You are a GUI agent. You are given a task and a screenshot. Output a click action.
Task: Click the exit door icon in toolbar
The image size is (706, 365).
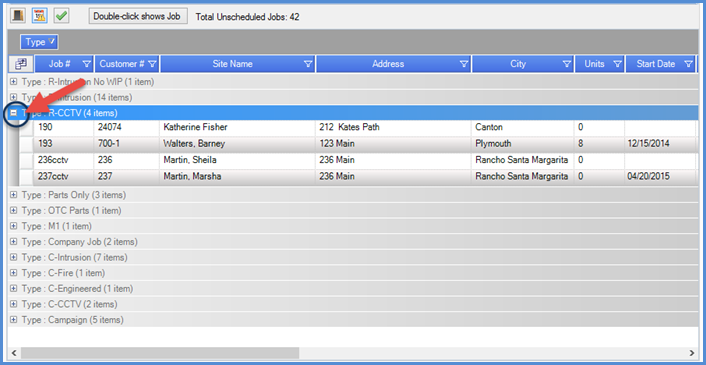click(18, 16)
